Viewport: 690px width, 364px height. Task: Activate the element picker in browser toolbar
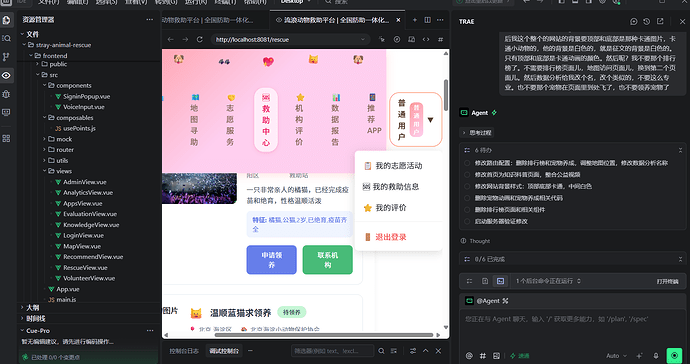click(x=382, y=39)
